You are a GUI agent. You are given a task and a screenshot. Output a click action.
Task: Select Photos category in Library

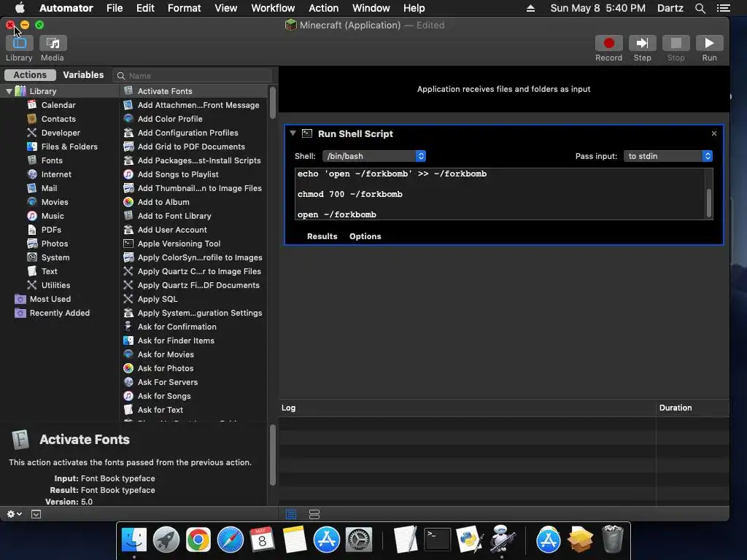coord(54,244)
